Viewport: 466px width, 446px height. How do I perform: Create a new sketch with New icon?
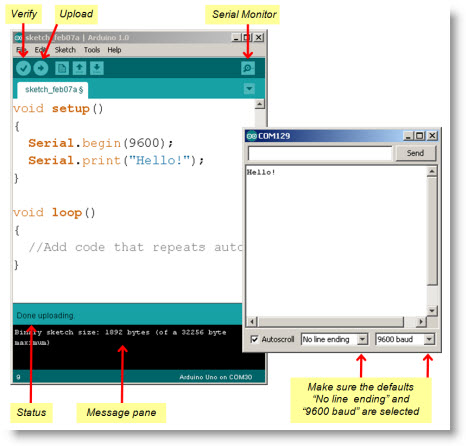[x=62, y=68]
